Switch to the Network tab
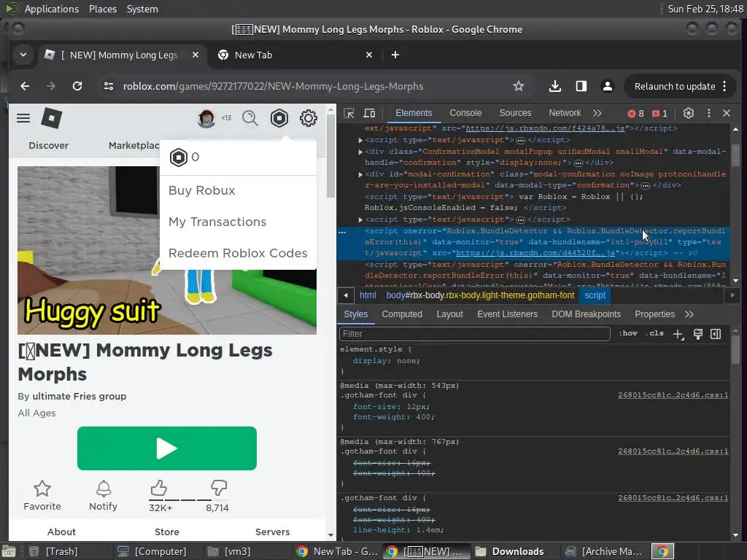This screenshot has width=747, height=560. click(x=565, y=113)
